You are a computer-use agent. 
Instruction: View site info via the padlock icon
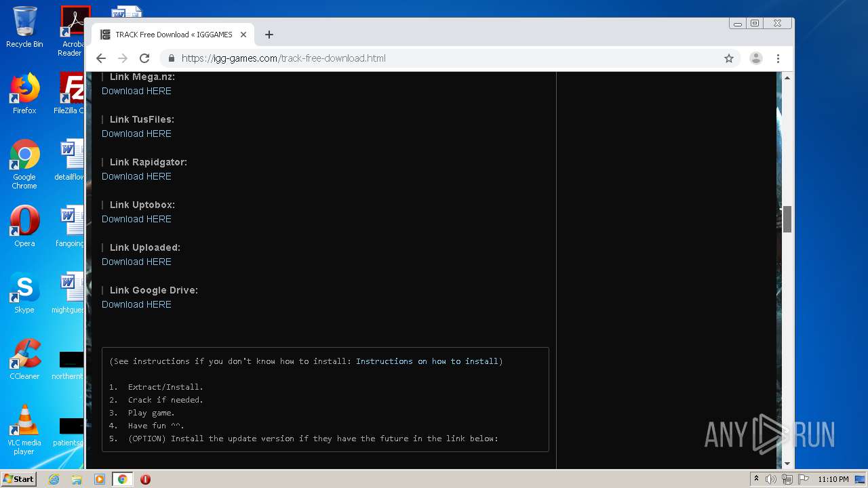tap(172, 58)
